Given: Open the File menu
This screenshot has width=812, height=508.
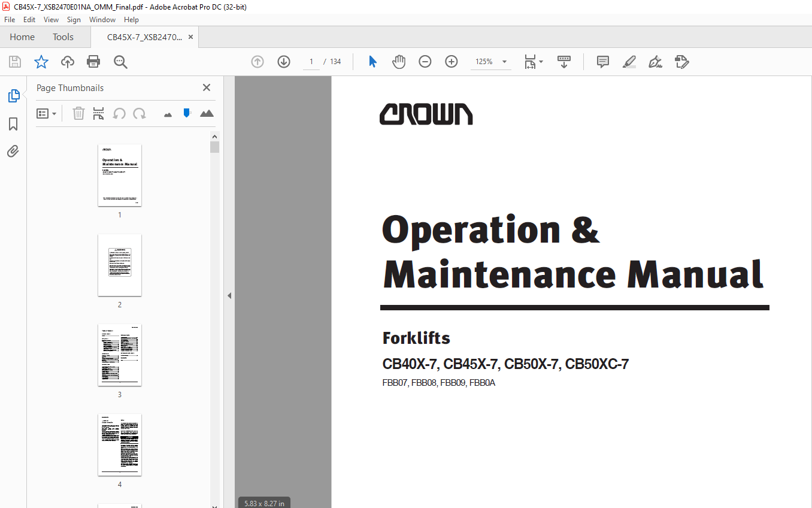Looking at the screenshot, I should 10,20.
